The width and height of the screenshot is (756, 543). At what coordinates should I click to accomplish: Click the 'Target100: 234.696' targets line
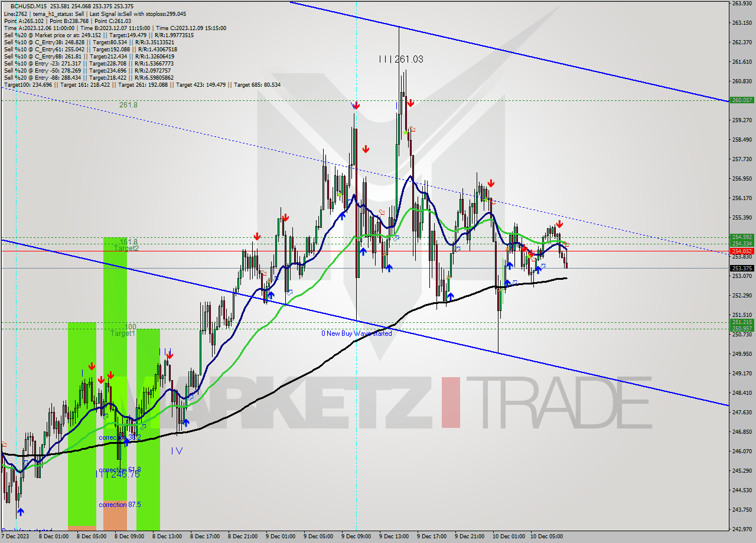click(x=142, y=84)
